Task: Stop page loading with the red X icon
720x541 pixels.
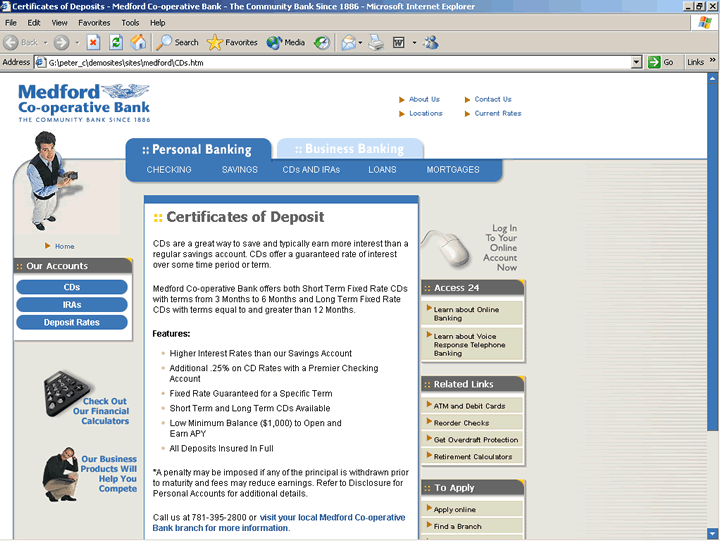Action: pos(93,43)
